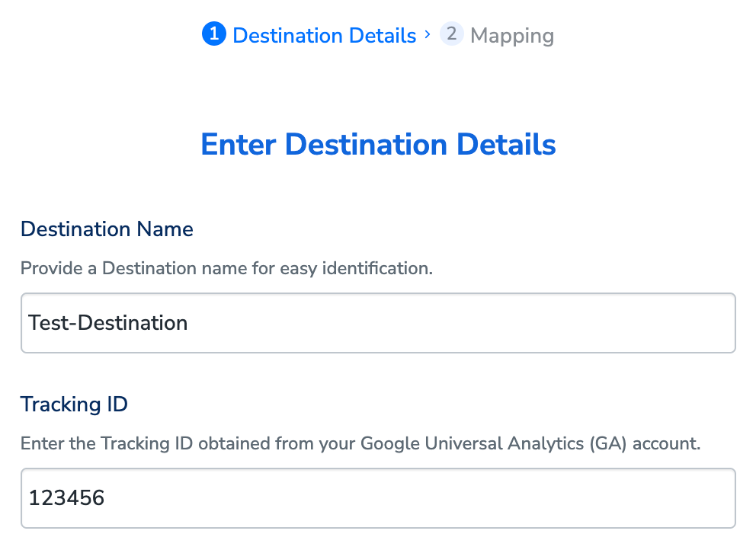
Task: Click the Destination Name helper description text
Action: [226, 269]
